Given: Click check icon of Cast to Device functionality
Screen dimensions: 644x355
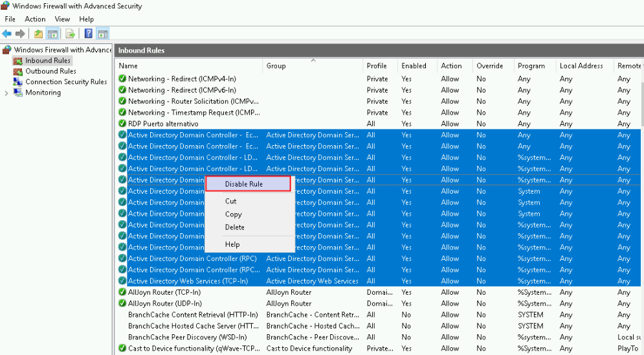Looking at the screenshot, I should click(122, 348).
